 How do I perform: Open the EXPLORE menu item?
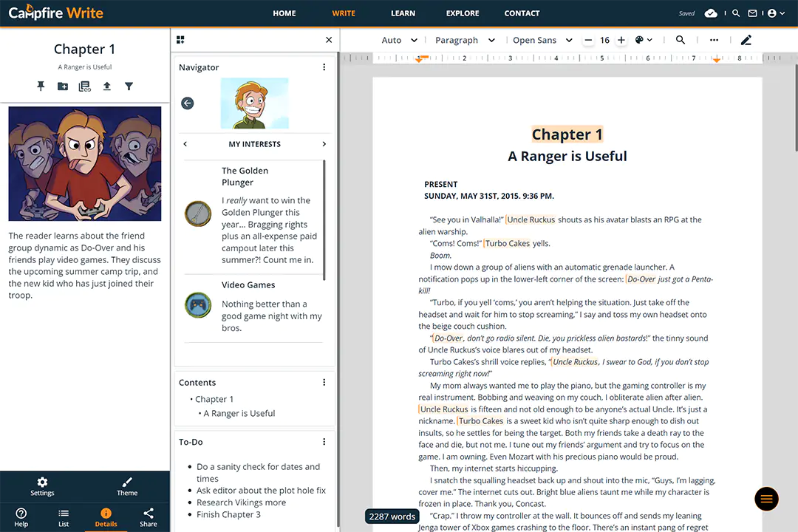pyautogui.click(x=463, y=13)
